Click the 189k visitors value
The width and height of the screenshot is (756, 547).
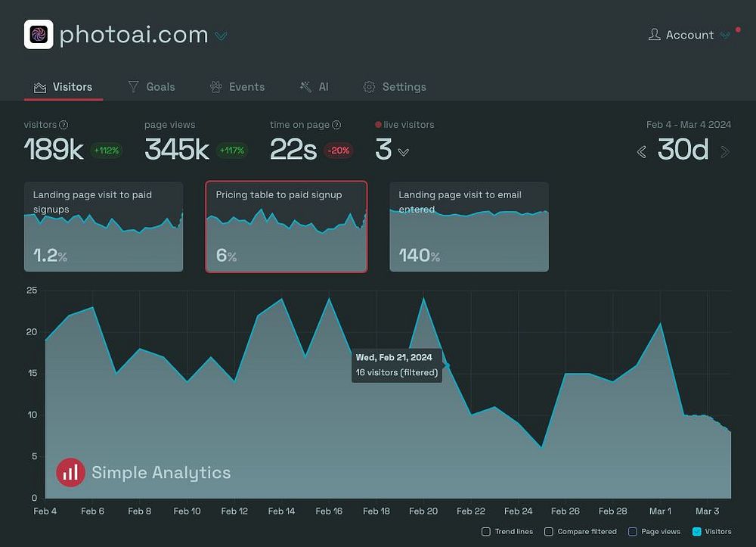[x=54, y=150]
